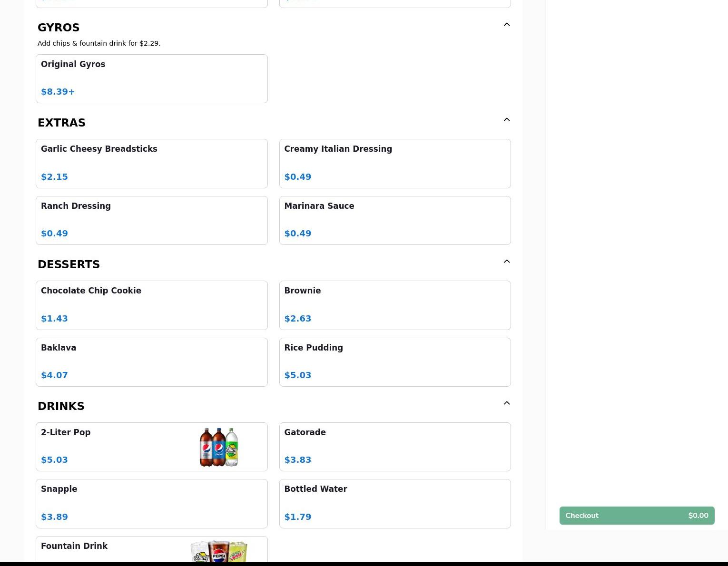This screenshot has height=566, width=728.
Task: Select Garlic Cheesy Breadsticks item
Action: tap(151, 163)
